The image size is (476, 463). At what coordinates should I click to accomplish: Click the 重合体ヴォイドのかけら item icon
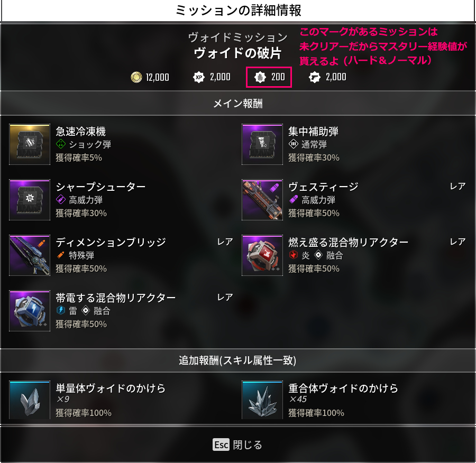pyautogui.click(x=262, y=400)
